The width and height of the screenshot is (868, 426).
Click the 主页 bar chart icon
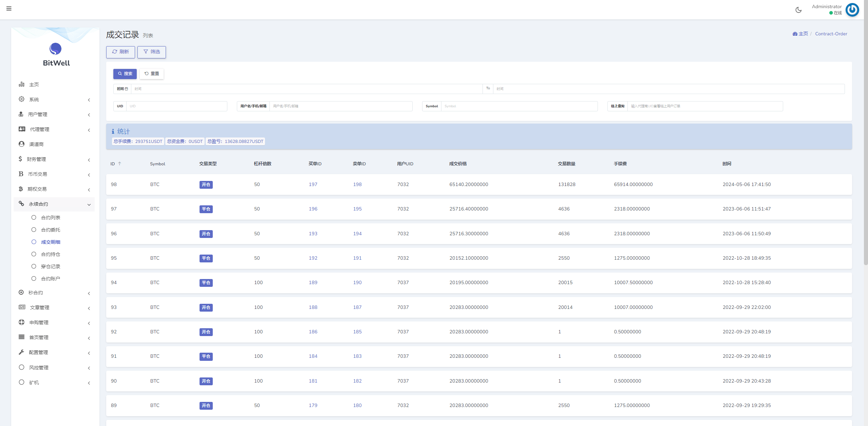pos(21,84)
